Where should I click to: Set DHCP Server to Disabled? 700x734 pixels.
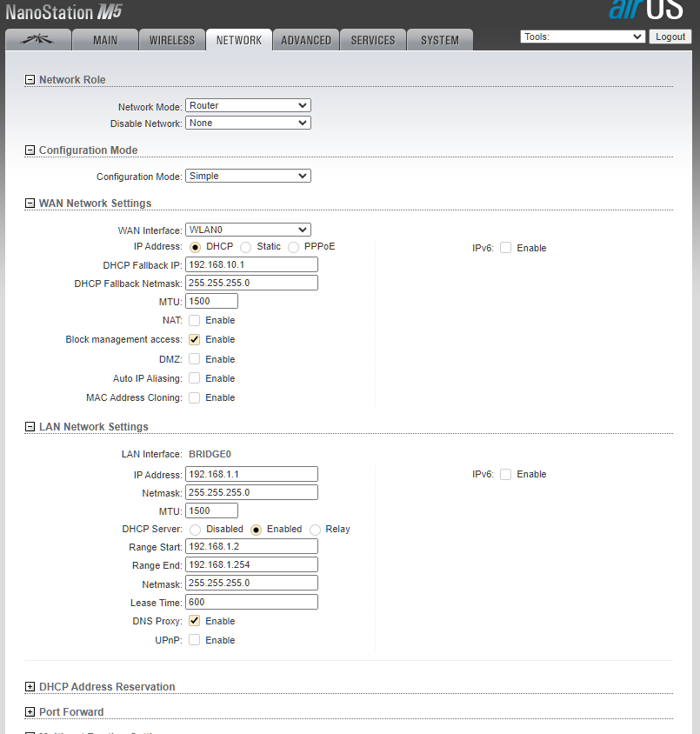[195, 530]
